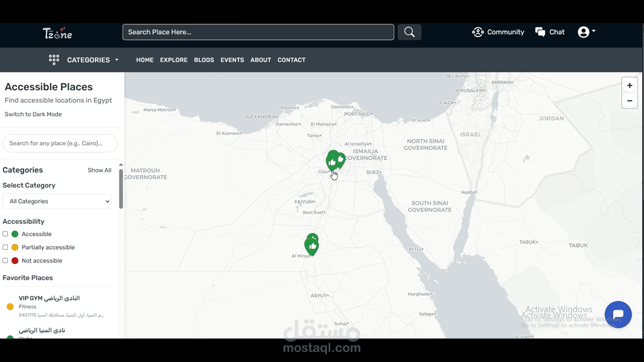644x362 pixels.
Task: Click the Tzone logo
Action: coord(57,33)
